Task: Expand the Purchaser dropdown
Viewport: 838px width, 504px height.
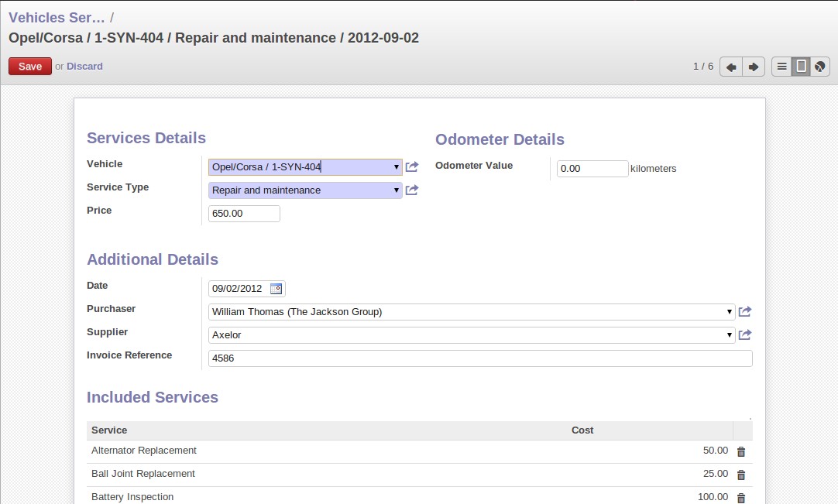Action: click(x=729, y=311)
